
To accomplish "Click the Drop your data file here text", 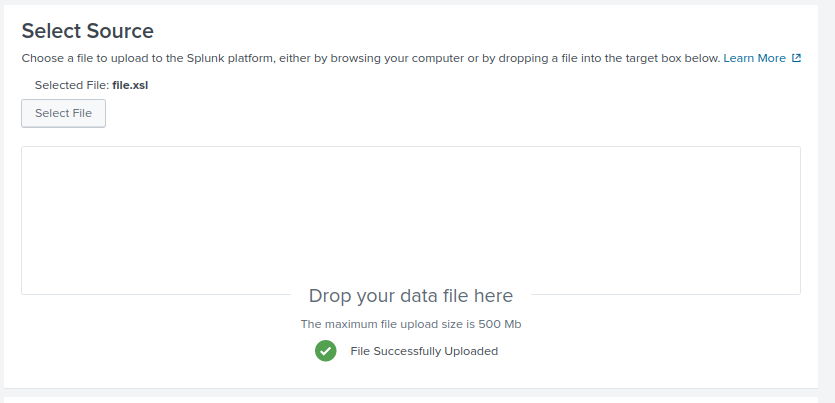I will pyautogui.click(x=410, y=296).
